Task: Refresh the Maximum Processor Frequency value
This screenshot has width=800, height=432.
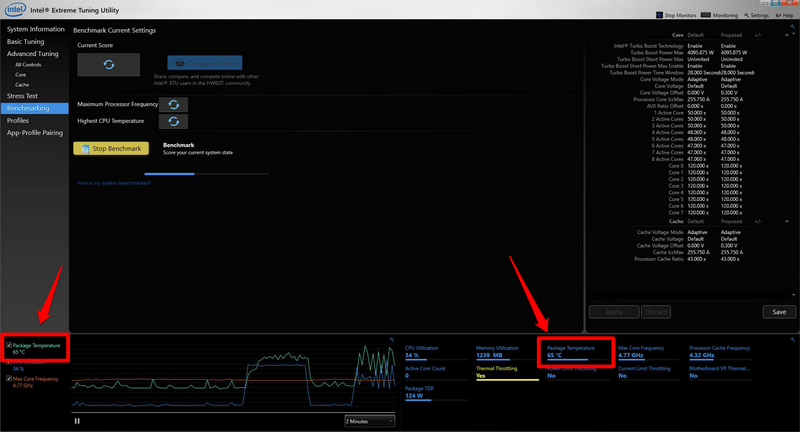Action: tap(174, 104)
